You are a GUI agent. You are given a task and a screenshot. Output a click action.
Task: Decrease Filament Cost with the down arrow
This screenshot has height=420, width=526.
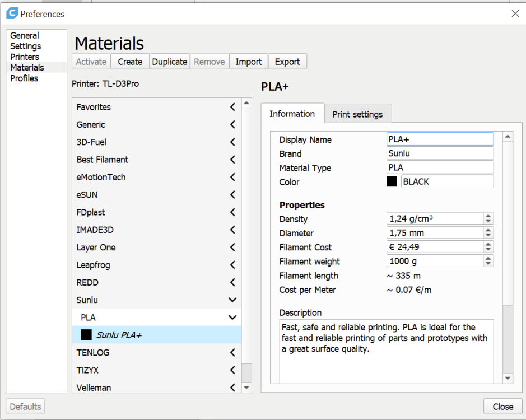(x=488, y=250)
